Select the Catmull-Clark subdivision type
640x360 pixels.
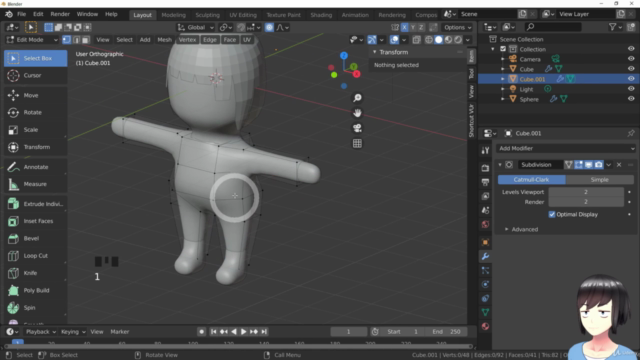[x=531, y=180]
